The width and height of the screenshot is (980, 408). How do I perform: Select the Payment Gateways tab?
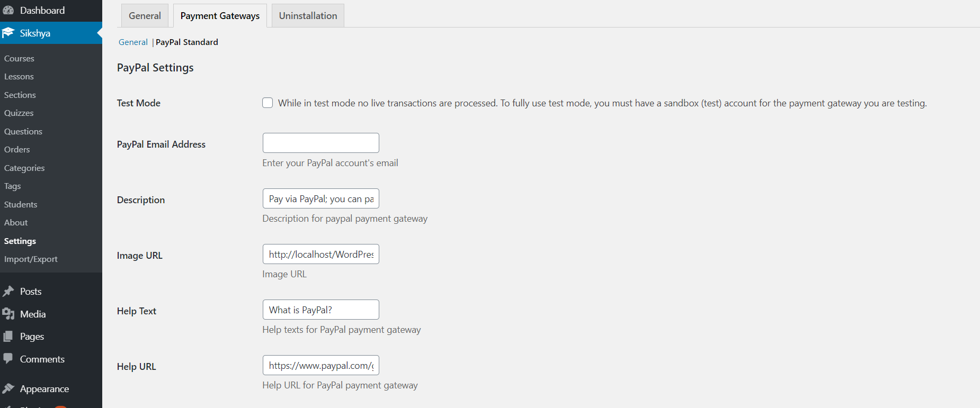[220, 15]
